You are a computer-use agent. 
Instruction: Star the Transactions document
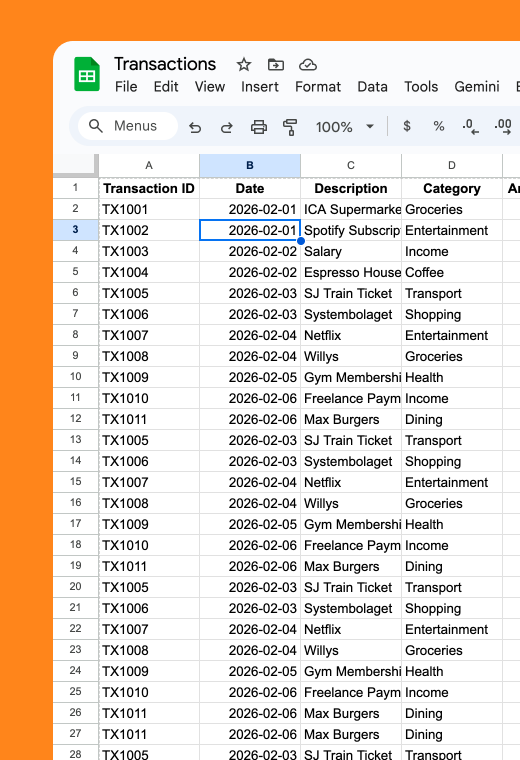pos(244,64)
